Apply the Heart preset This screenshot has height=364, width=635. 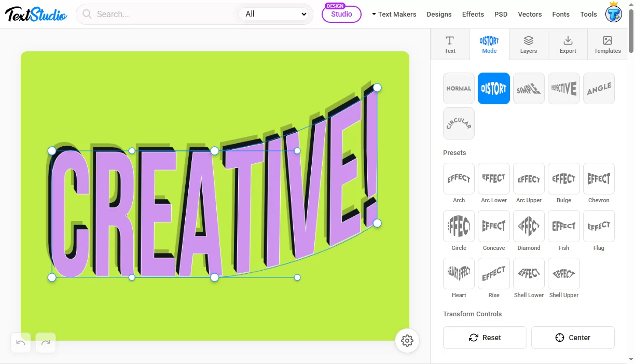coord(459,273)
